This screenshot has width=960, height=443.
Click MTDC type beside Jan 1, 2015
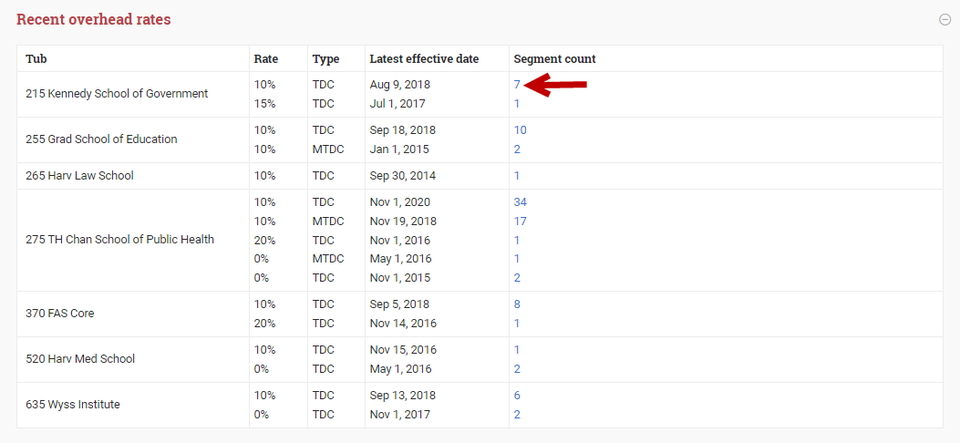click(x=328, y=149)
